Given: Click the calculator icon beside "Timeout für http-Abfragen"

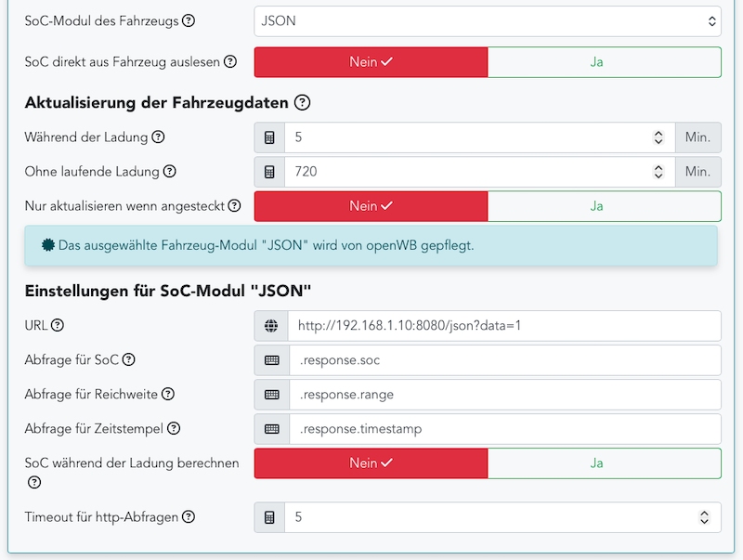Looking at the screenshot, I should (268, 517).
